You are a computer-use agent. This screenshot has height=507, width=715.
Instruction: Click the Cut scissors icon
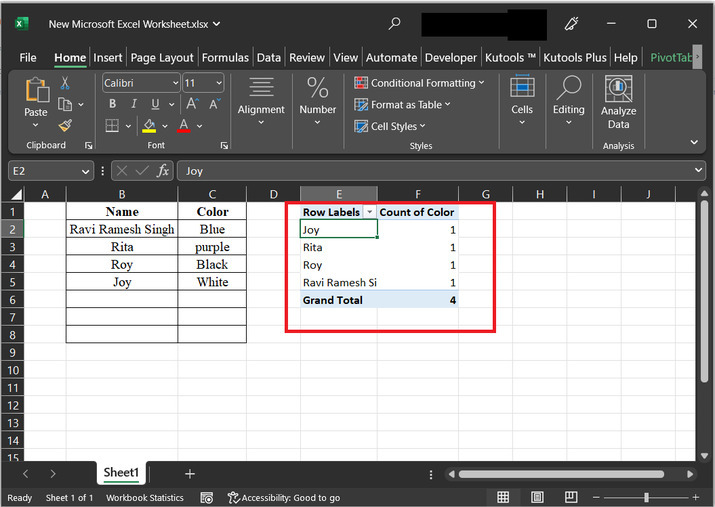click(x=65, y=84)
